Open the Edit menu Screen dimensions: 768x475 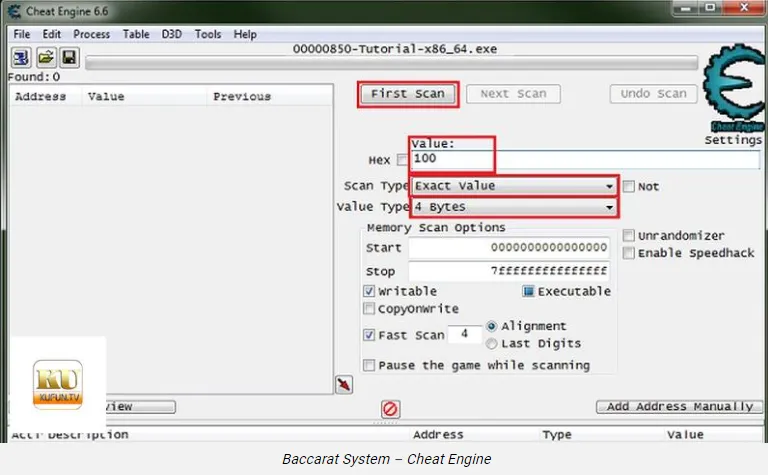(x=51, y=34)
